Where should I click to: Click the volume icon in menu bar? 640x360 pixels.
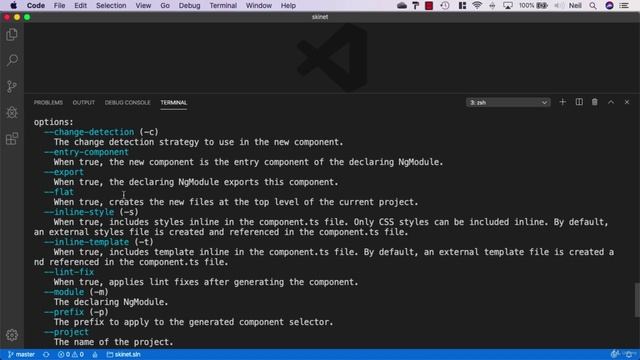point(559,5)
